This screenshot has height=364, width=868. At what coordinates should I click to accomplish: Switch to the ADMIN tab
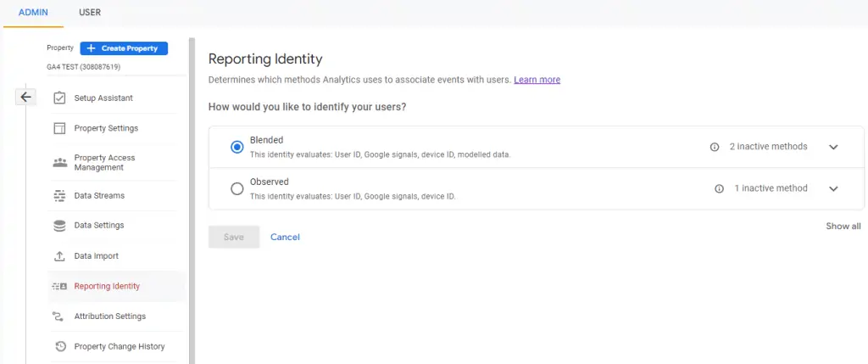pyautogui.click(x=33, y=12)
